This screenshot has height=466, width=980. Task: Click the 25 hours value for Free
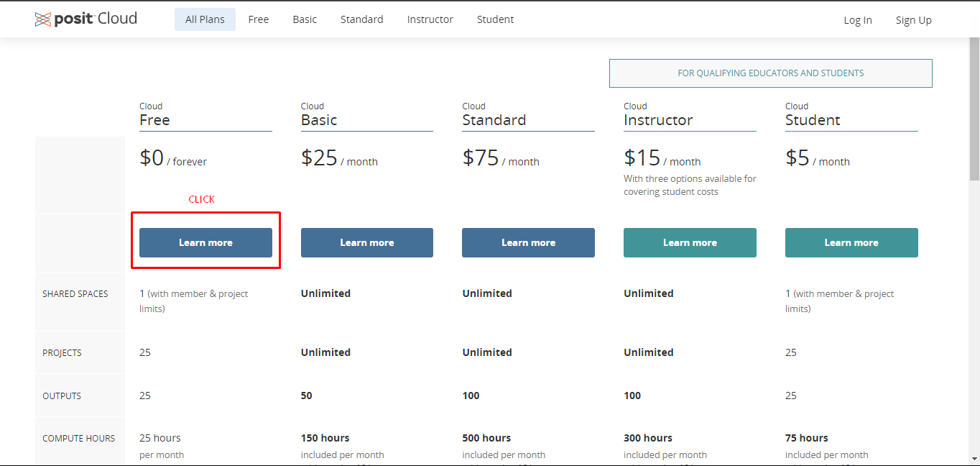[x=160, y=438]
